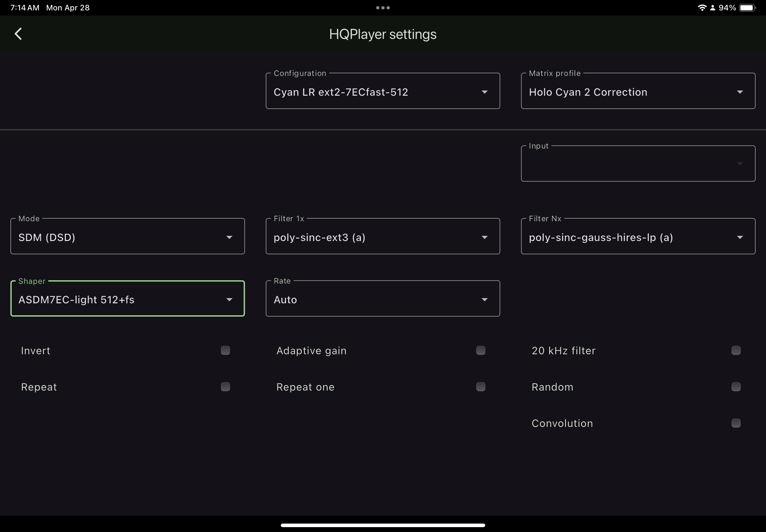Enable Random playback checkbox
Screen dimensions: 766x532
(736, 387)
